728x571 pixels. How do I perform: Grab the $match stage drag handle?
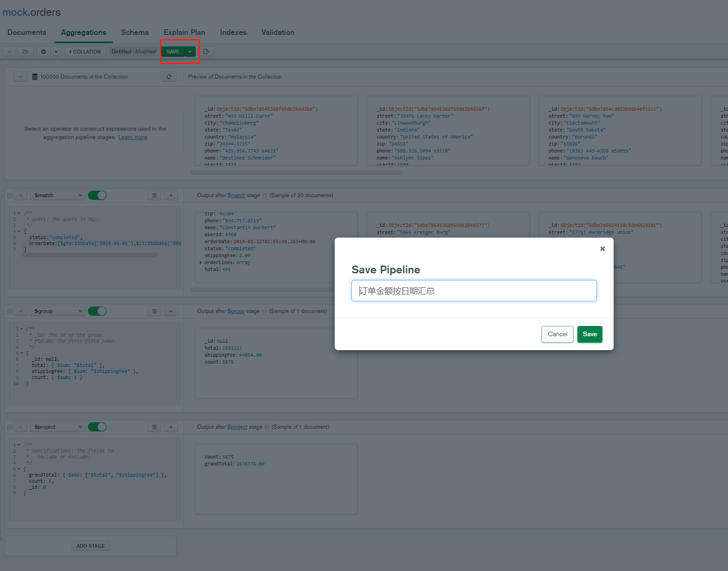[9, 195]
